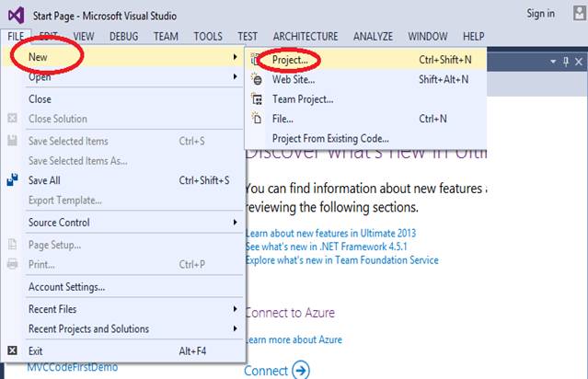Click the Sign in button
Image resolution: width=588 pixels, height=379 pixels.
click(540, 14)
